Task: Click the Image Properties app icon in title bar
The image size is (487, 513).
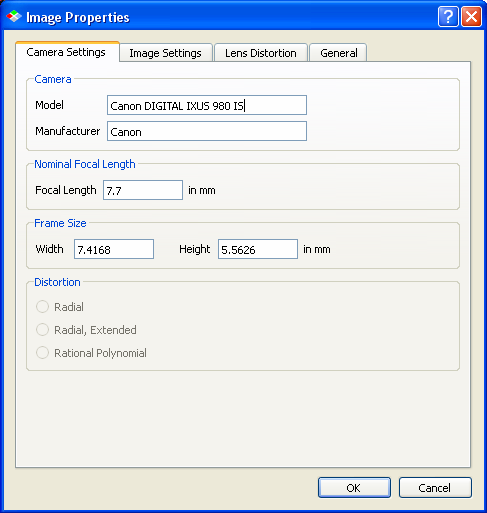Action: (14, 16)
